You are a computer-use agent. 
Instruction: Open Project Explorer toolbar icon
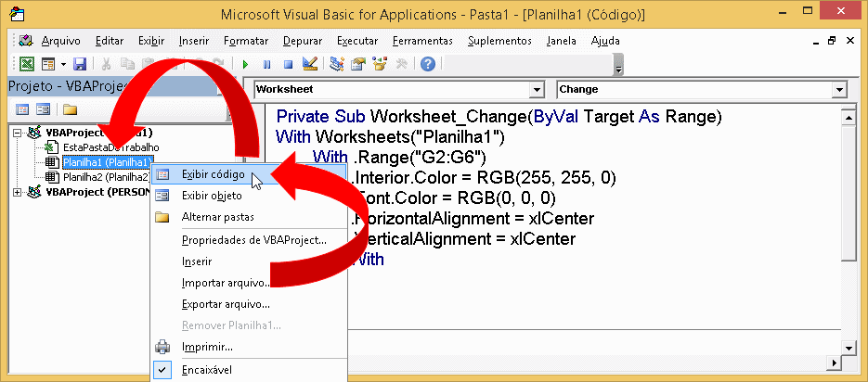[336, 64]
